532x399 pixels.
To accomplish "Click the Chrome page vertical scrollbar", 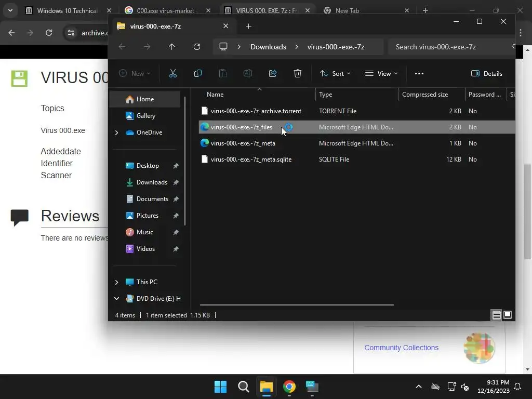I will (527, 211).
